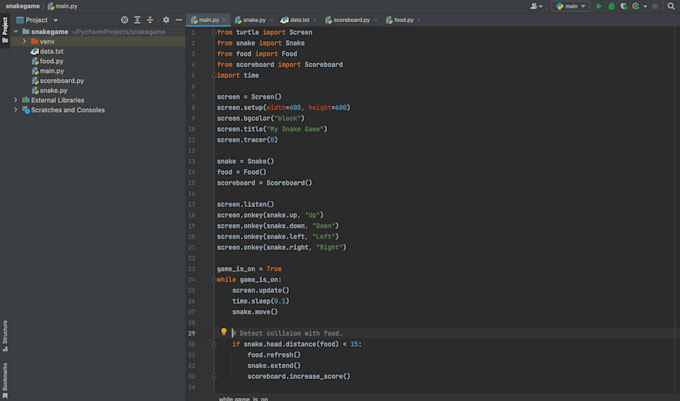Close the data.txt tab
Image resolution: width=680 pixels, height=401 pixels.
(x=315, y=20)
